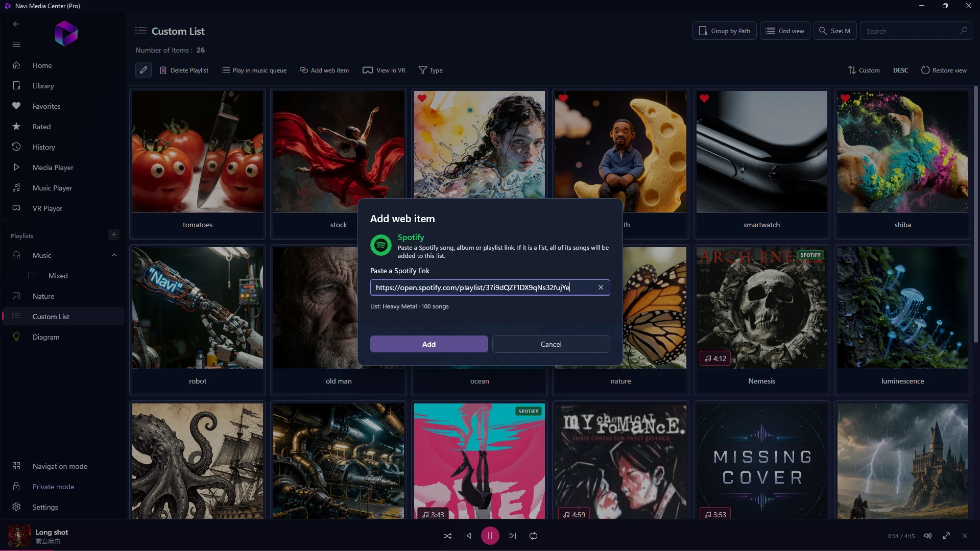Open the luminescence thumbnail
The image size is (980, 551).
coord(902,308)
